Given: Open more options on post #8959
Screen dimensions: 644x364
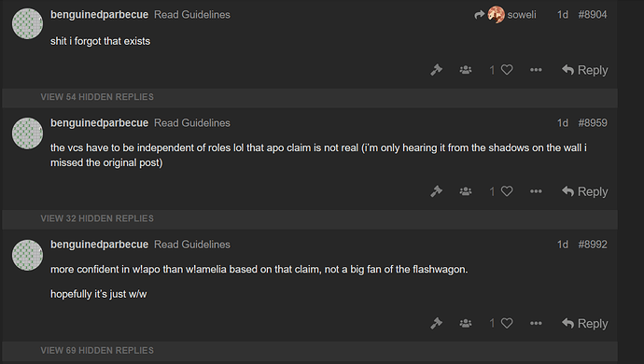Looking at the screenshot, I should tap(536, 191).
